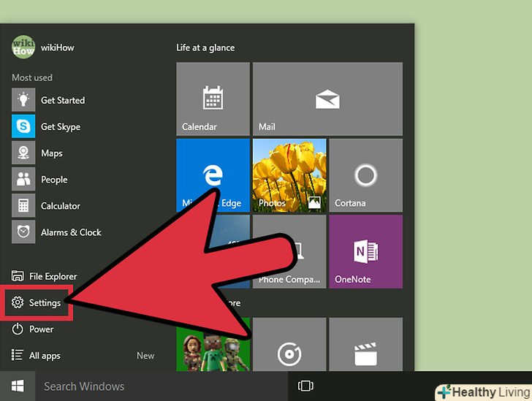The height and width of the screenshot is (401, 532).
Task: Open File Explorer from its label
Action: (53, 276)
